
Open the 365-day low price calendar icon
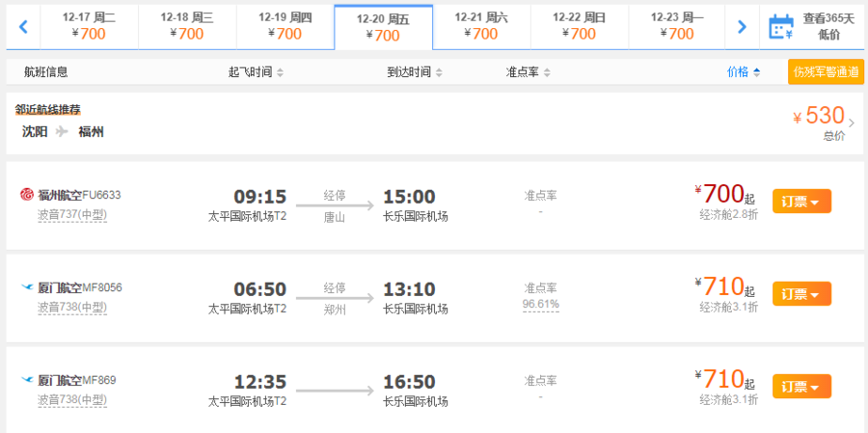[x=779, y=27]
